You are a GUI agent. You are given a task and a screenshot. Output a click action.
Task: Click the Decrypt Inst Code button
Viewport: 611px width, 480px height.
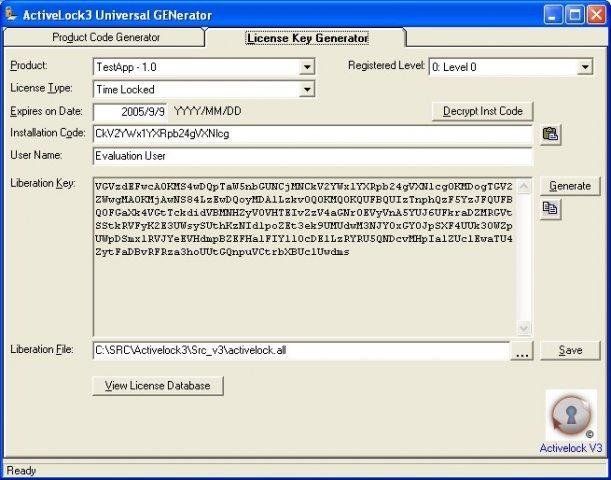click(x=482, y=111)
